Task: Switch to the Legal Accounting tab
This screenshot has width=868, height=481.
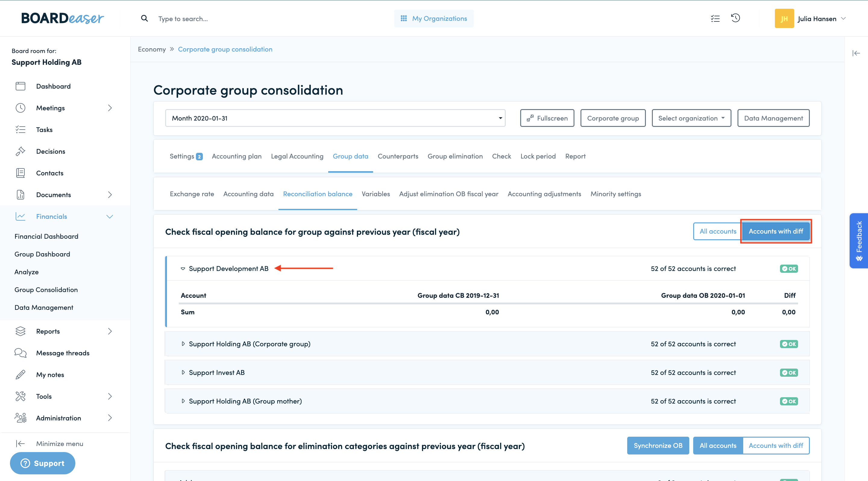Action: tap(297, 156)
